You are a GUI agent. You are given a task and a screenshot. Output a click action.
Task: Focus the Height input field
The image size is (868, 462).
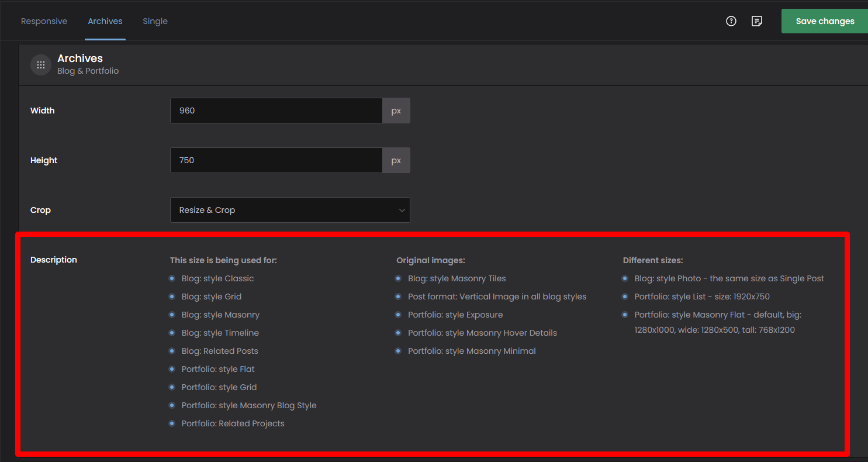[276, 160]
